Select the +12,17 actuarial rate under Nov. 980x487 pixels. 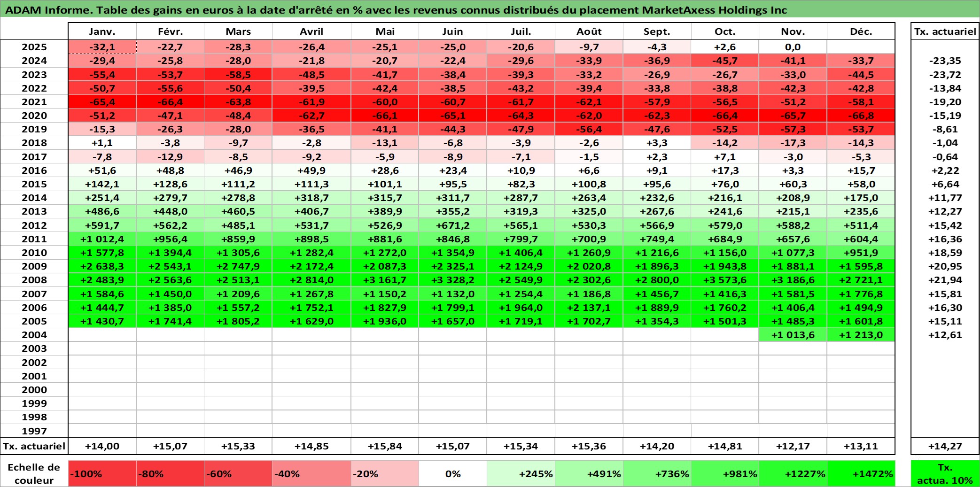point(793,446)
